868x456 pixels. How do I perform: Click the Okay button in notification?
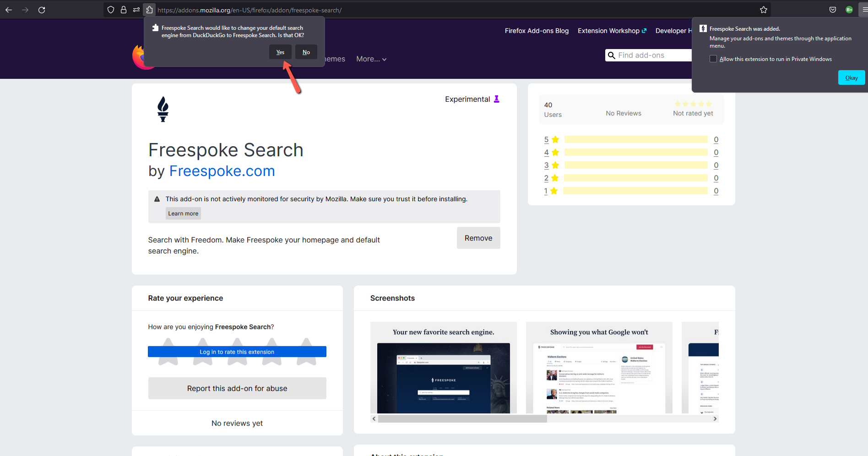click(852, 77)
